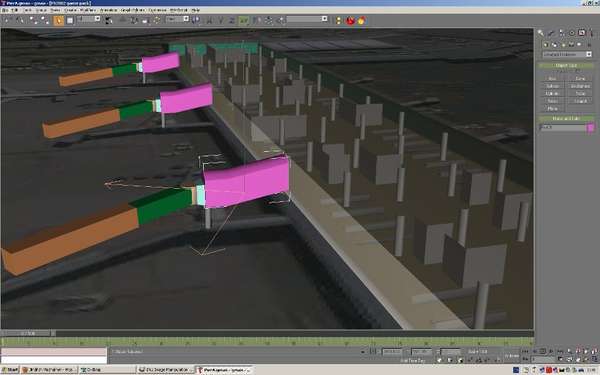Click the object name input field

click(563, 127)
